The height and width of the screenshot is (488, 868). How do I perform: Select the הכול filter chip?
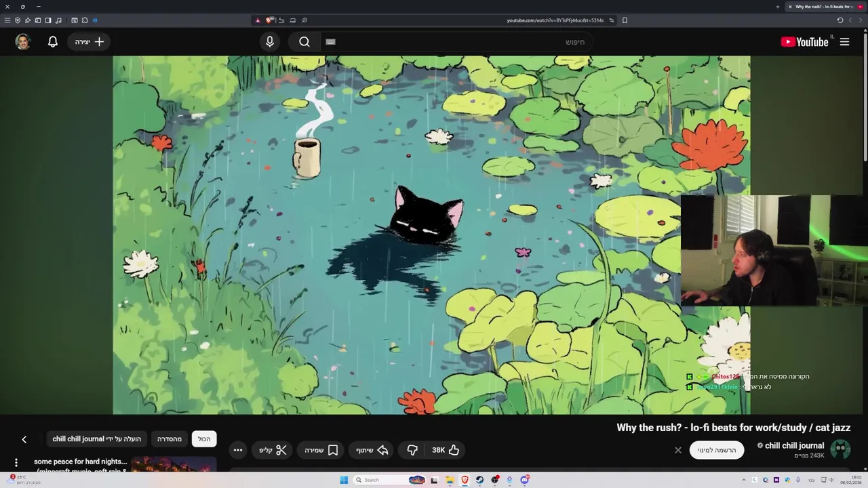pyautogui.click(x=204, y=439)
